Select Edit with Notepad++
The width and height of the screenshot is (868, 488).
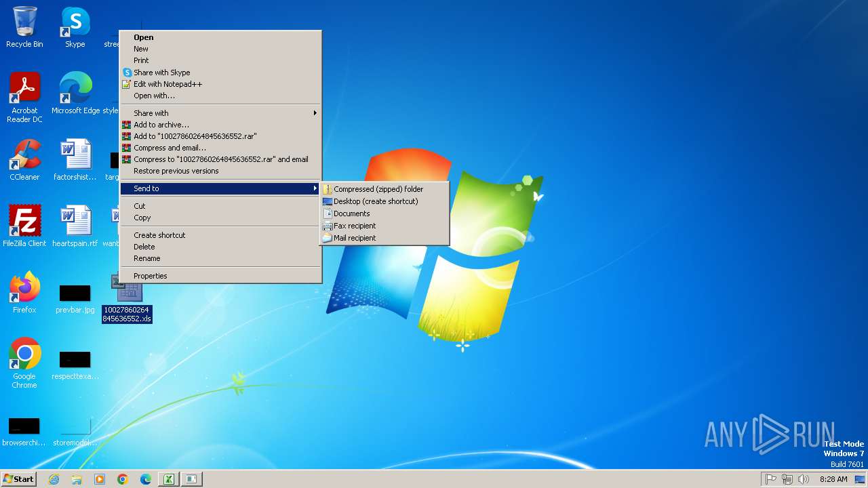pyautogui.click(x=220, y=84)
